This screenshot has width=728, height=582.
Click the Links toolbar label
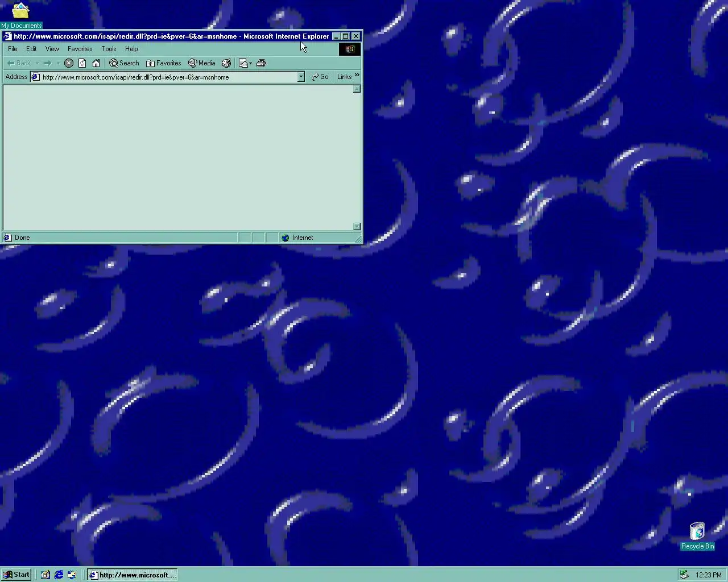pos(344,77)
